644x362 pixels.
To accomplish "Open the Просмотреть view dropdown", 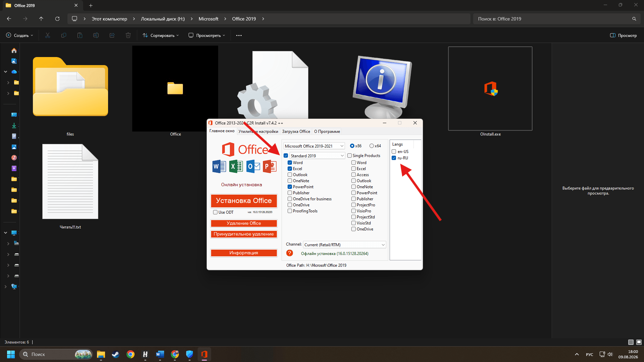I will [x=207, y=35].
